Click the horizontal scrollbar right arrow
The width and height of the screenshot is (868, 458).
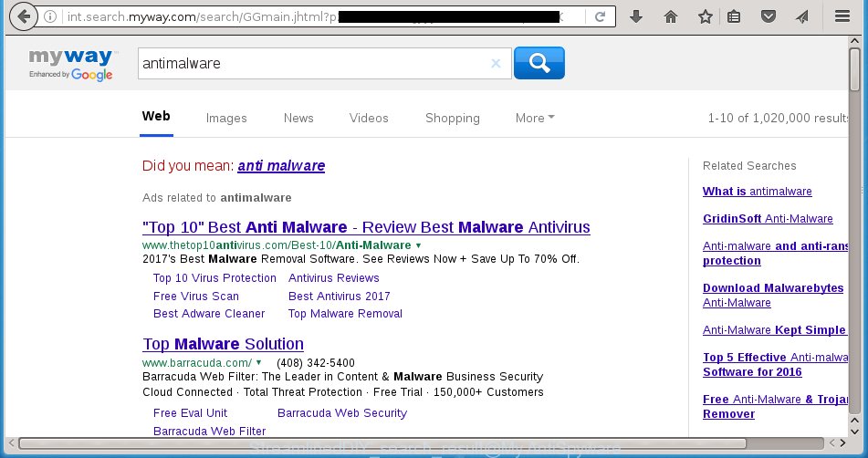pos(842,443)
